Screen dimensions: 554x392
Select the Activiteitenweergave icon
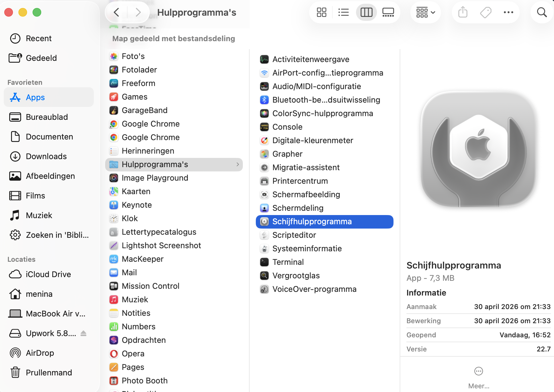point(264,59)
